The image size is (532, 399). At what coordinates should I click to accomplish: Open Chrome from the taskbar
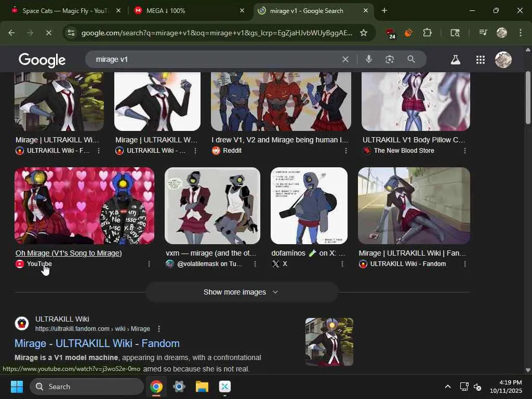pyautogui.click(x=156, y=387)
